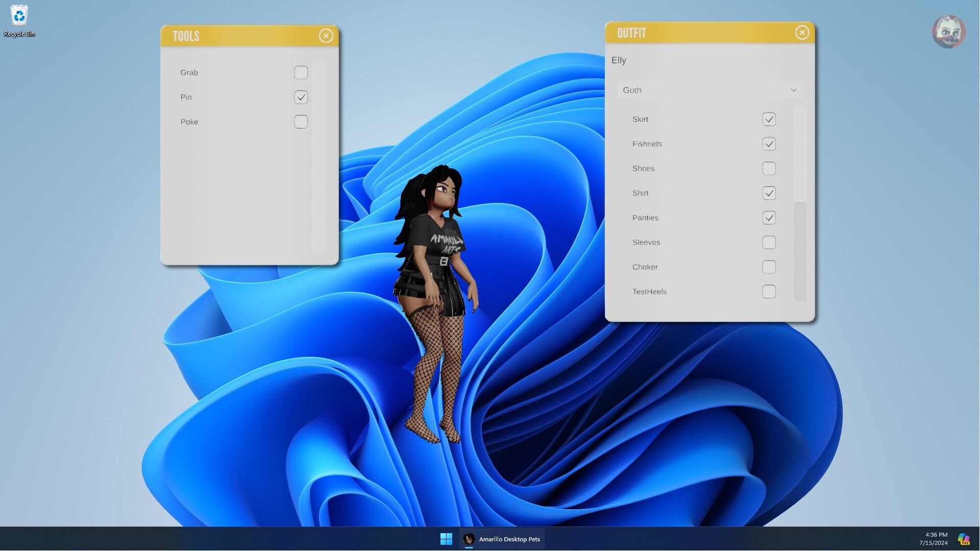Viewport: 980px width, 551px height.
Task: Click the avatar icon in the top-right corner
Action: [x=948, y=31]
